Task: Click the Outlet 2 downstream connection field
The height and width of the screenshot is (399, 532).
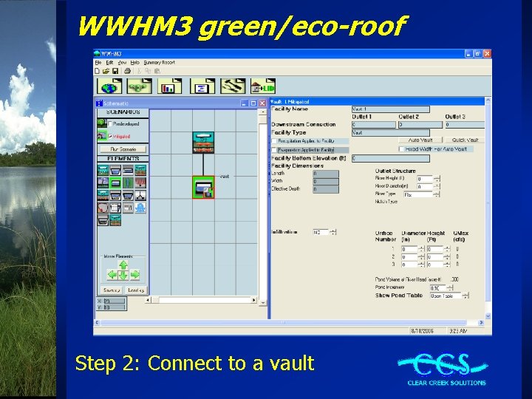Action: coord(420,125)
